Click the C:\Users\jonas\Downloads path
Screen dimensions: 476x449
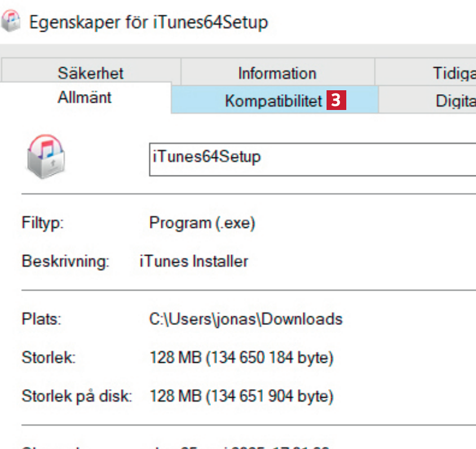coord(245,319)
